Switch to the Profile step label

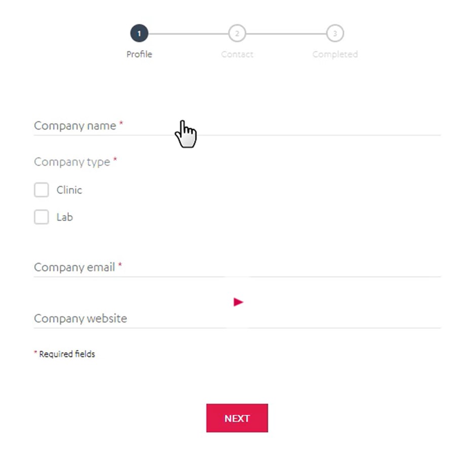139,54
